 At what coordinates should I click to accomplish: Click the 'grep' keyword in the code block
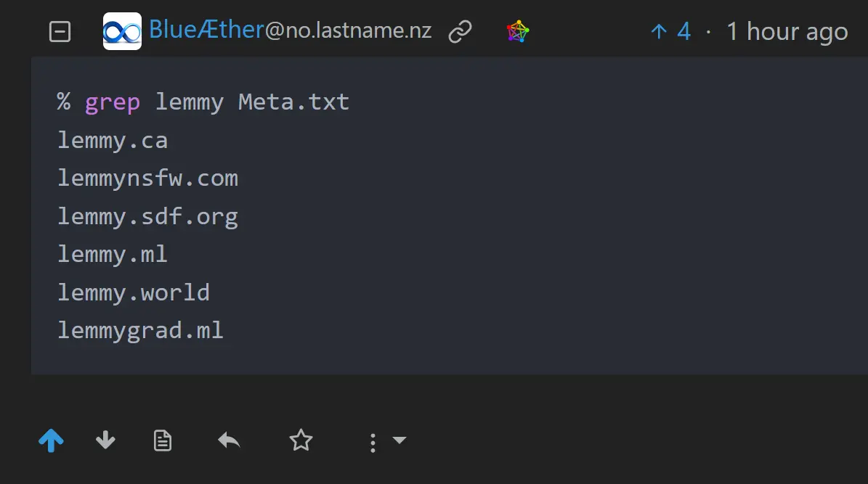tap(113, 102)
